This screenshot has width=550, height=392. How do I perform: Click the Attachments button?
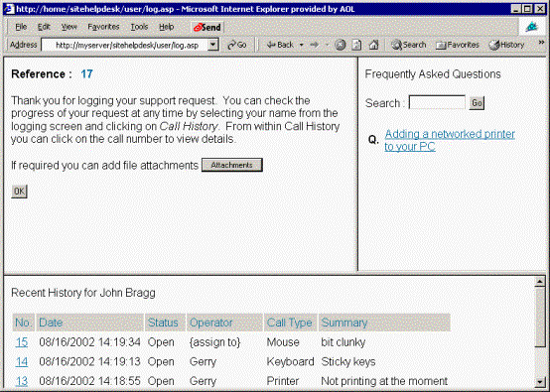[x=232, y=165]
